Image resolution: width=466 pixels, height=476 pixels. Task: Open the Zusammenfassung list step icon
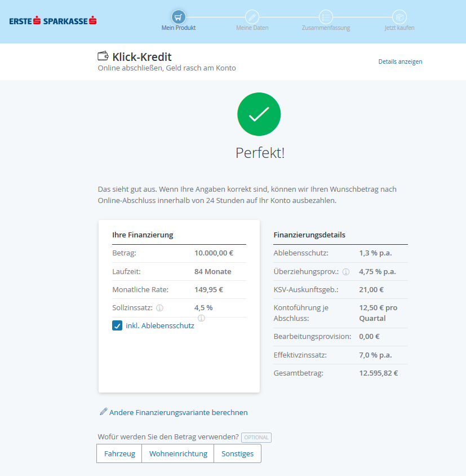325,16
